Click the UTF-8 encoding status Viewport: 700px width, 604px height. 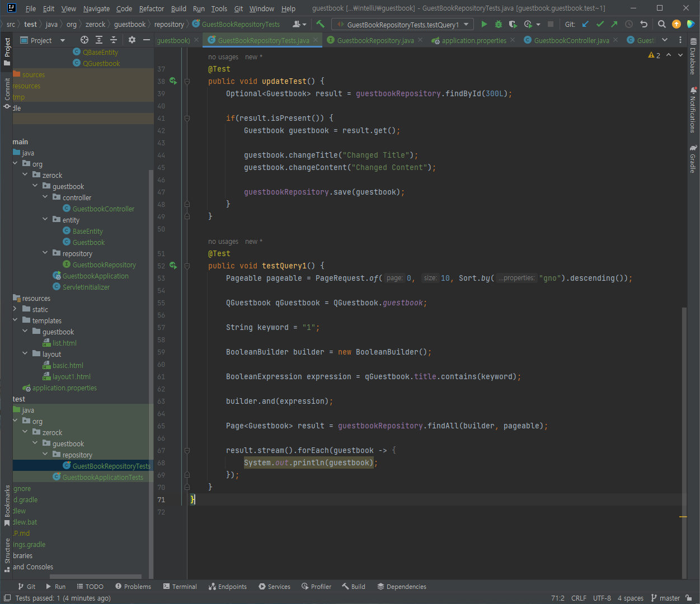pos(602,598)
